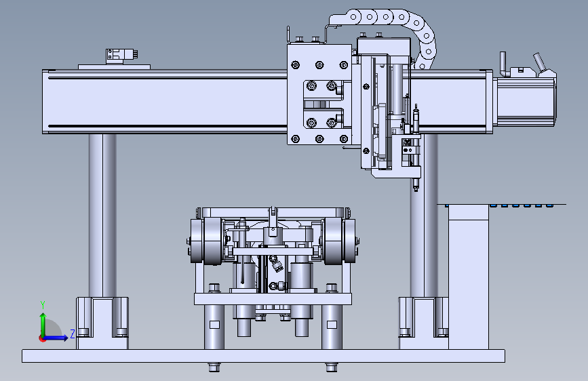588x381 pixels.
Task: Select the tall rectangular block at the right
Action: point(469,277)
